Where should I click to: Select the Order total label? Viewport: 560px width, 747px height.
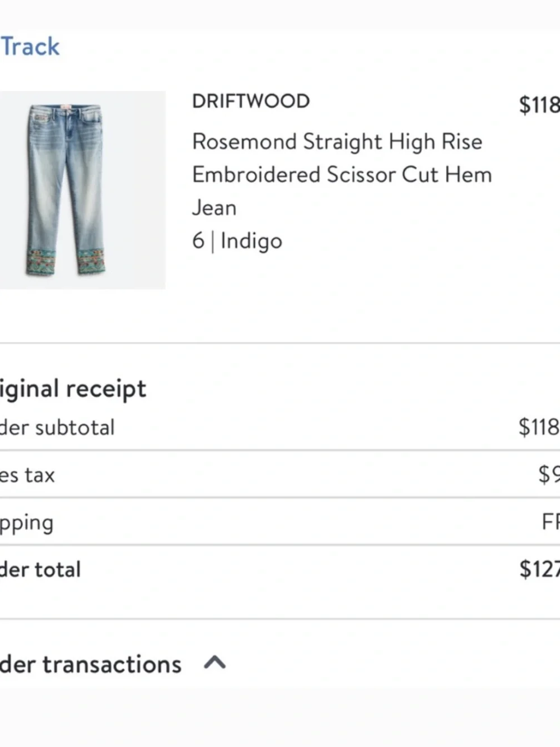[x=40, y=569]
